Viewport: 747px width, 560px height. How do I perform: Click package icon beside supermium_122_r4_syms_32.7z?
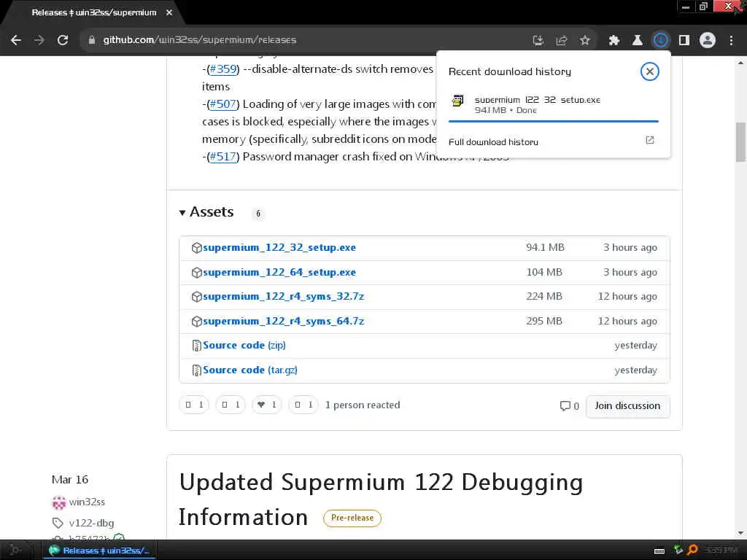[196, 297]
